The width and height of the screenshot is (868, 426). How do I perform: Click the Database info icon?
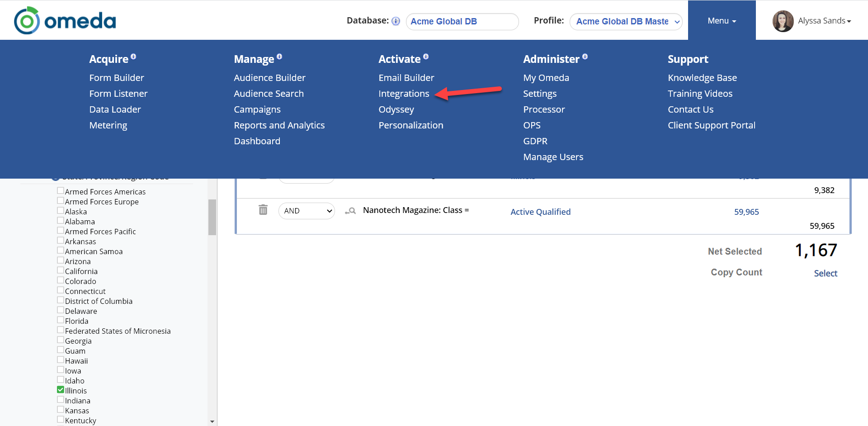pos(396,21)
